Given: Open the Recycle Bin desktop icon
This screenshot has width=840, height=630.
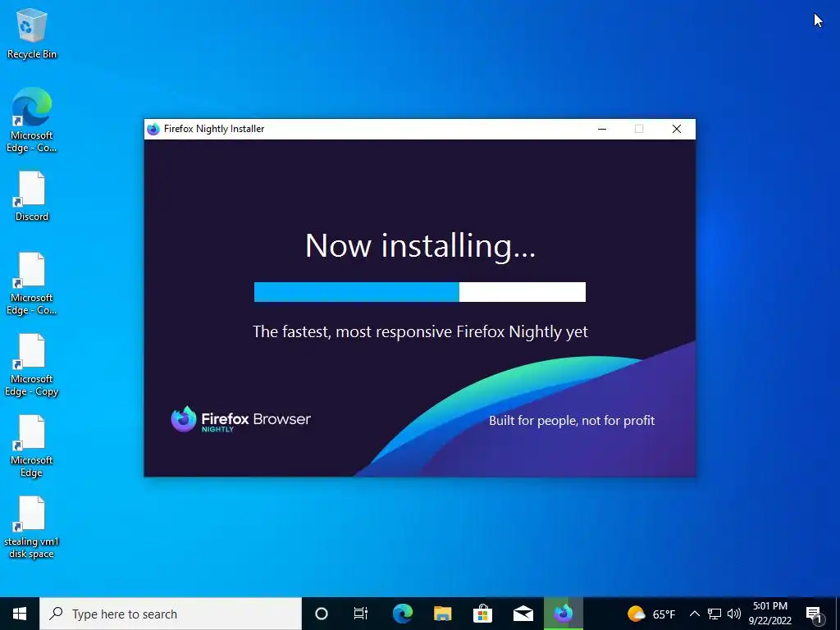Looking at the screenshot, I should click(x=32, y=34).
